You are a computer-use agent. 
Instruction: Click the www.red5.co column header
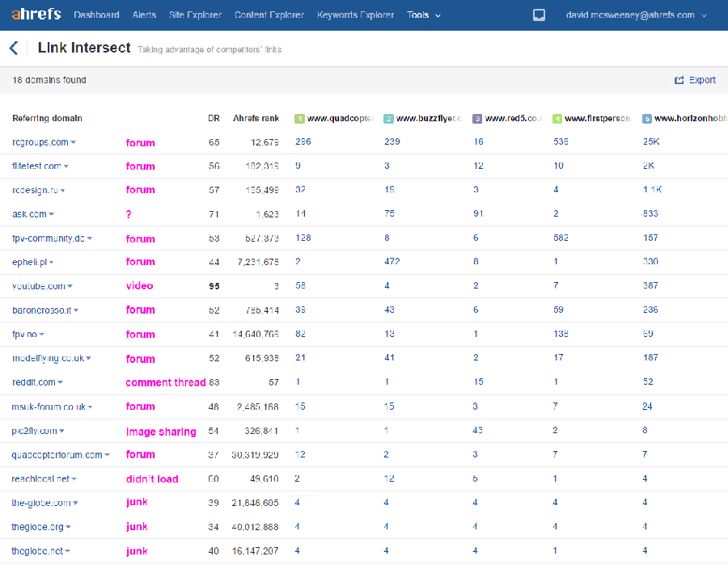pyautogui.click(x=514, y=119)
